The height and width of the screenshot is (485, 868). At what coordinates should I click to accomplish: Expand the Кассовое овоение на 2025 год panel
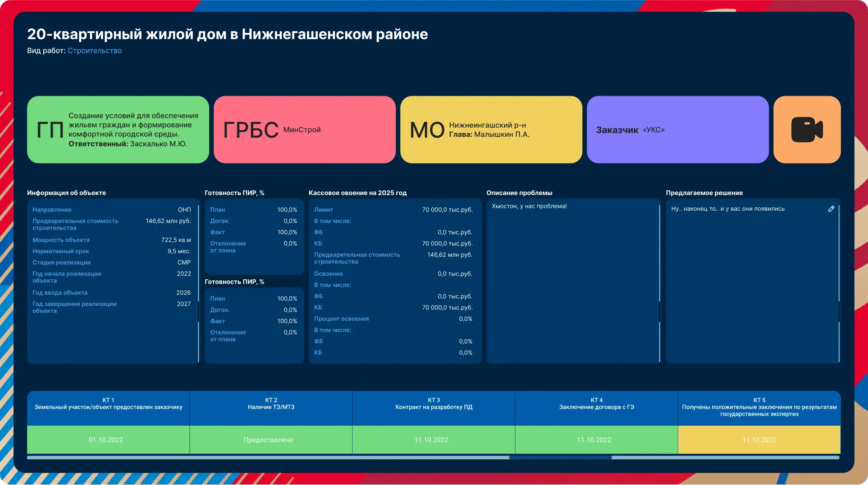pyautogui.click(x=357, y=193)
